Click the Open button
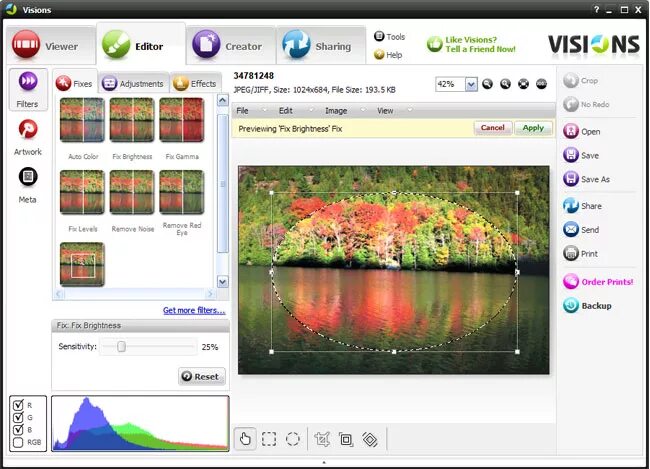Image resolution: width=650 pixels, height=469 pixels. click(x=582, y=131)
